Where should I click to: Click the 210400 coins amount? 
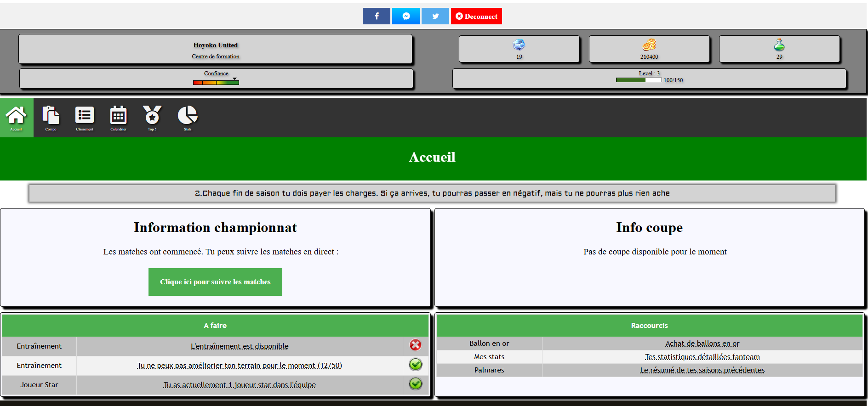(649, 57)
